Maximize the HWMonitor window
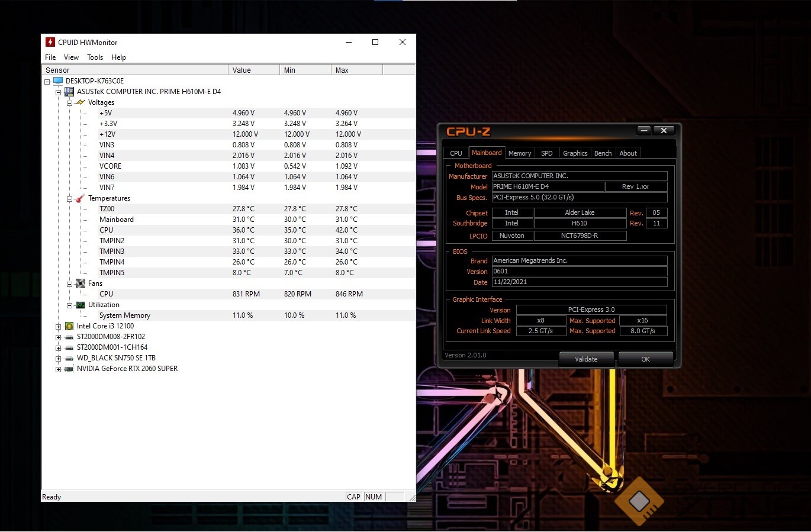Image resolution: width=811 pixels, height=532 pixels. (375, 42)
